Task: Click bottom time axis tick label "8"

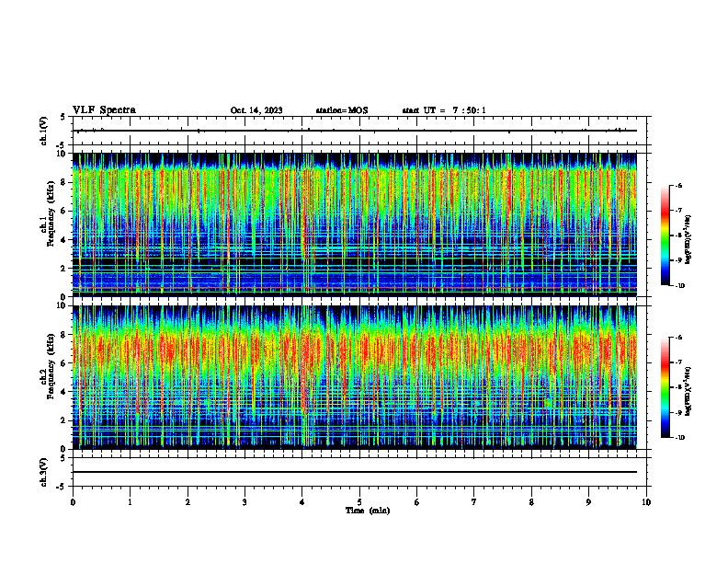Action: point(531,502)
